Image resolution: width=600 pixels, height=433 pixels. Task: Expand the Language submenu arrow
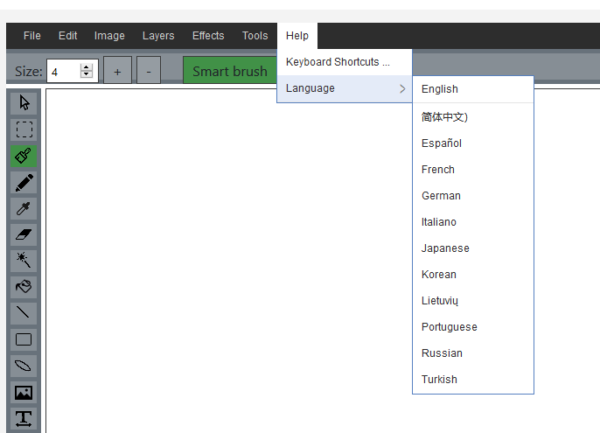402,89
